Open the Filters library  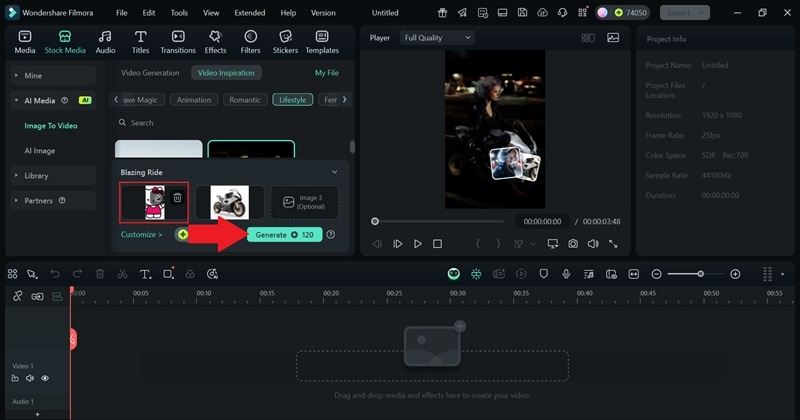tap(250, 42)
